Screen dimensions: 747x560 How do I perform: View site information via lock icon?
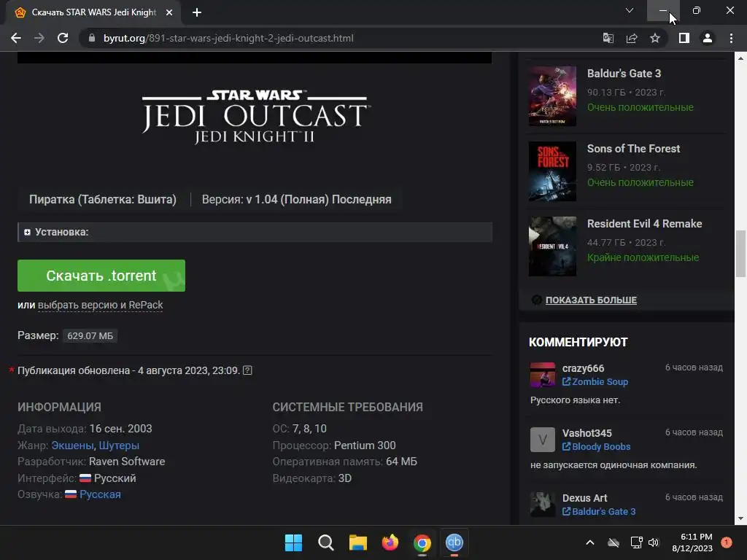(92, 38)
